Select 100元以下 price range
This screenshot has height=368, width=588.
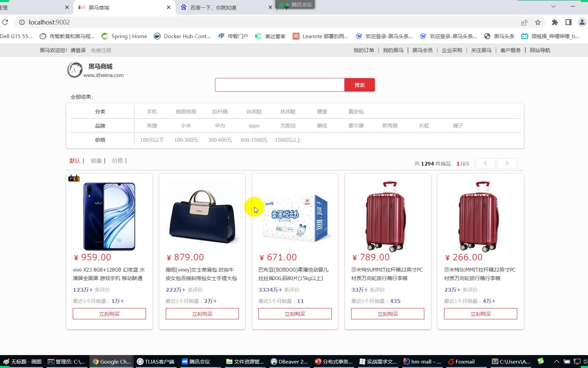click(x=152, y=140)
